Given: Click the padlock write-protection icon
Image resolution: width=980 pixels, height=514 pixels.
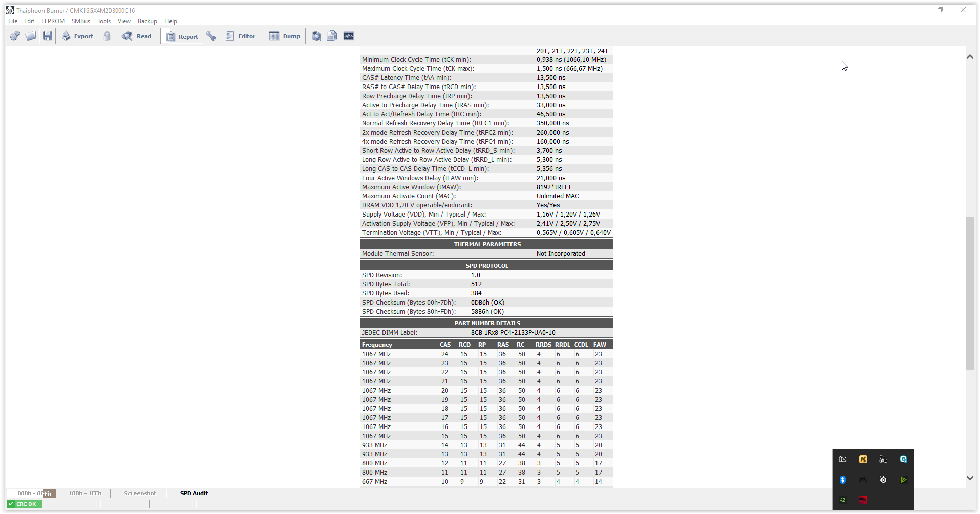Looking at the screenshot, I should [107, 36].
